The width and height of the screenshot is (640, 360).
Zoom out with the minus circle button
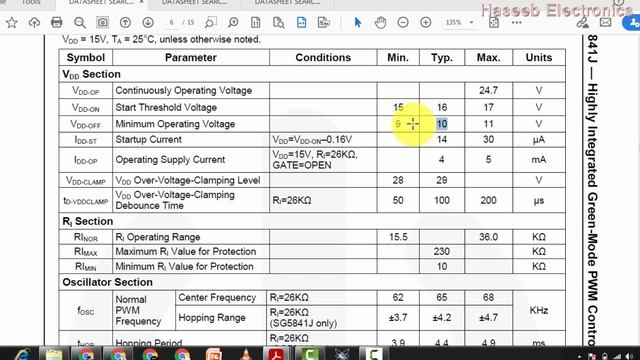[x=403, y=22]
